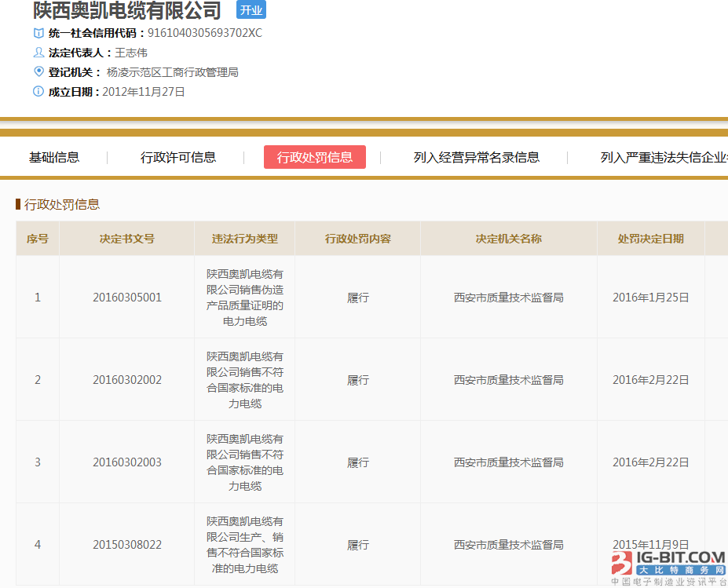Viewport: 728px width, 588px height.
Task: Click the person icon beside 法定代表人
Action: tap(37, 53)
